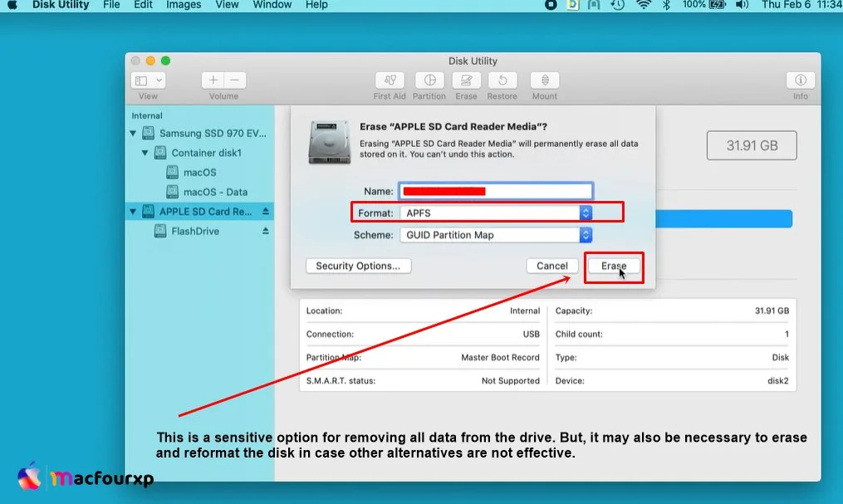This screenshot has width=843, height=504.
Task: Click the 31.91 GB capacity box
Action: coord(752,145)
